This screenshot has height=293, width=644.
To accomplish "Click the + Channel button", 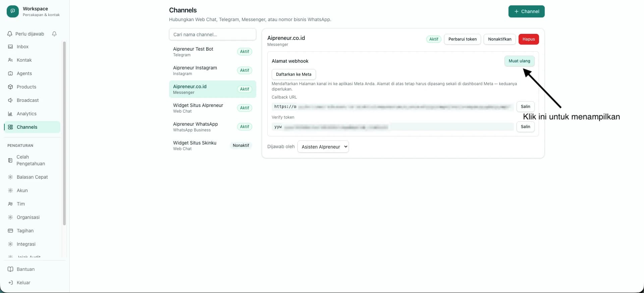I will (x=527, y=11).
